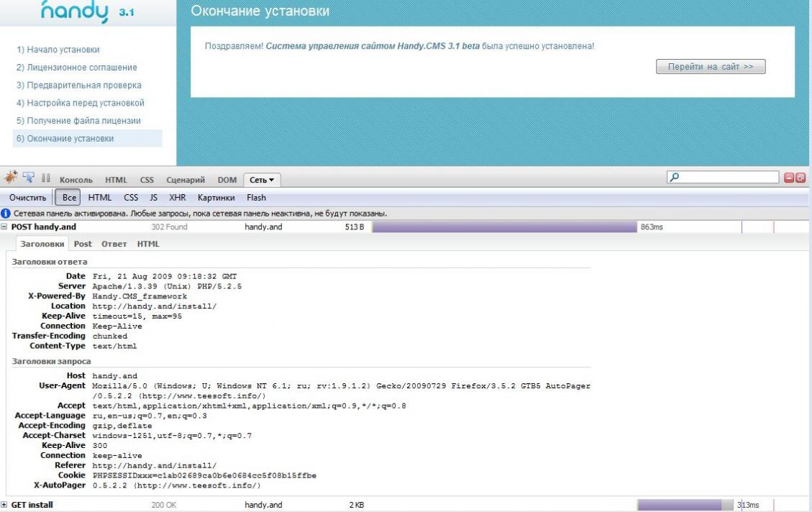The image size is (812, 512).
Task: Expand the GET install request
Action: (6, 506)
